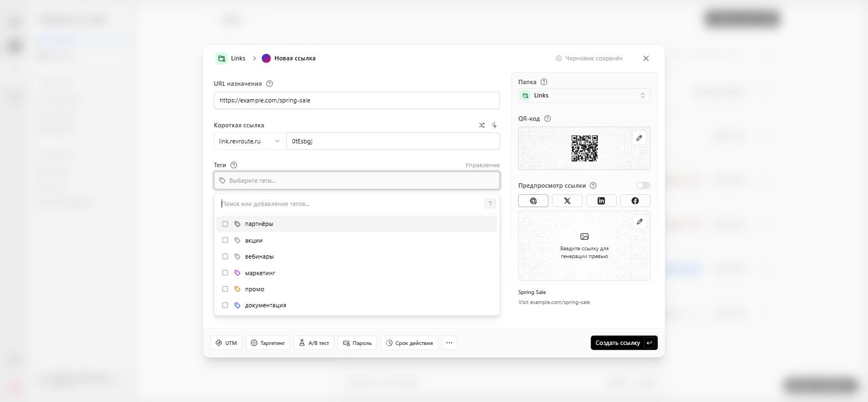
Task: Click the URL назначения input field
Action: pyautogui.click(x=357, y=100)
